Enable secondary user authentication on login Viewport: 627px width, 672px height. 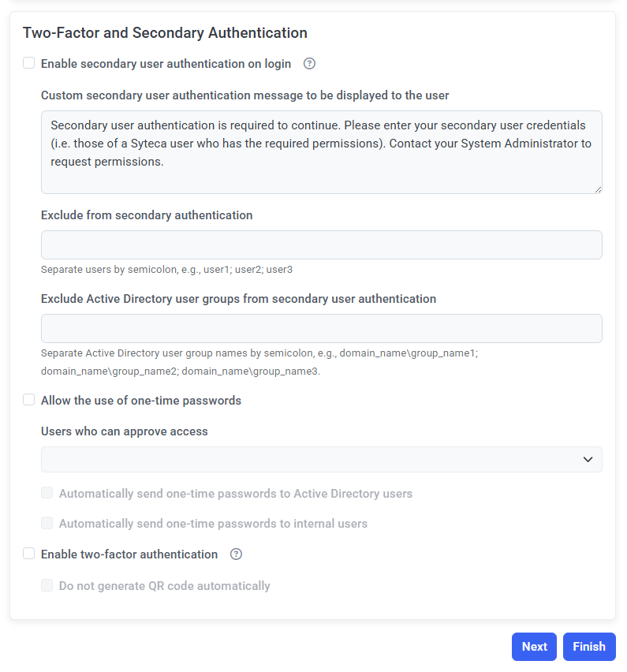click(x=29, y=63)
